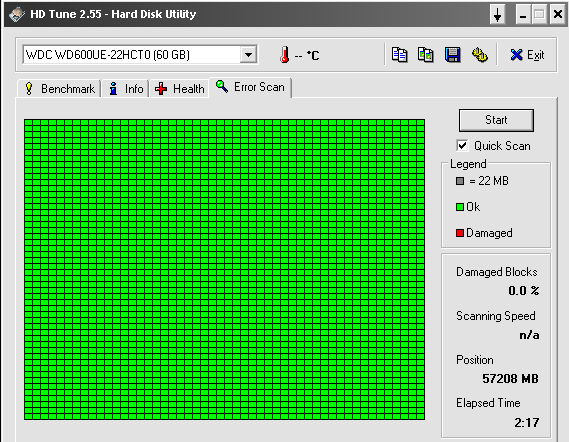The height and width of the screenshot is (442, 569).
Task: Open the drive selection dropdown arrow
Action: [249, 55]
